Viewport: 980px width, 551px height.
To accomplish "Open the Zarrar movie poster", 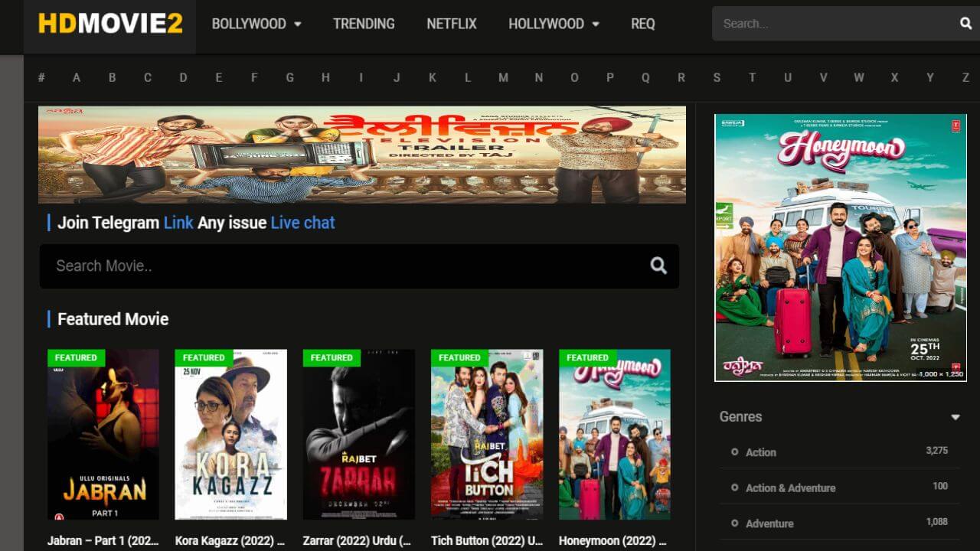I will [359, 435].
